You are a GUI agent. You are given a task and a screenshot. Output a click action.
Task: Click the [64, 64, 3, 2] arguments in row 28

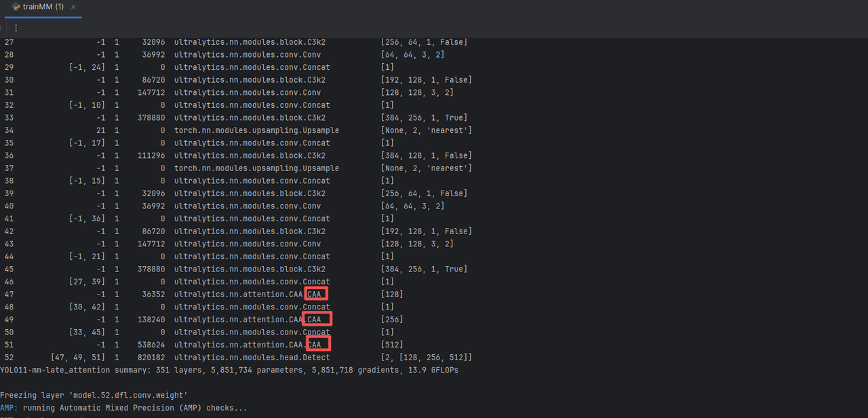[413, 55]
